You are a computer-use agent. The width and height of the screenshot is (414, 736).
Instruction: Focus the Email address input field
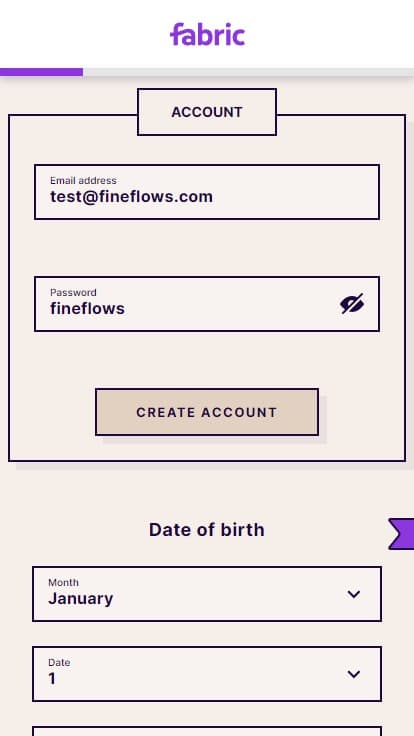pos(207,192)
